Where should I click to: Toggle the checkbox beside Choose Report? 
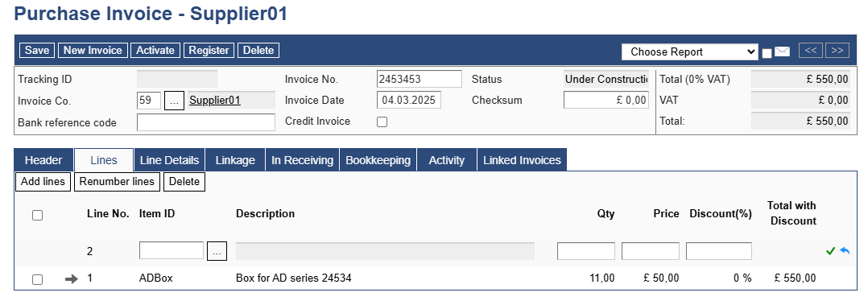pos(767,53)
